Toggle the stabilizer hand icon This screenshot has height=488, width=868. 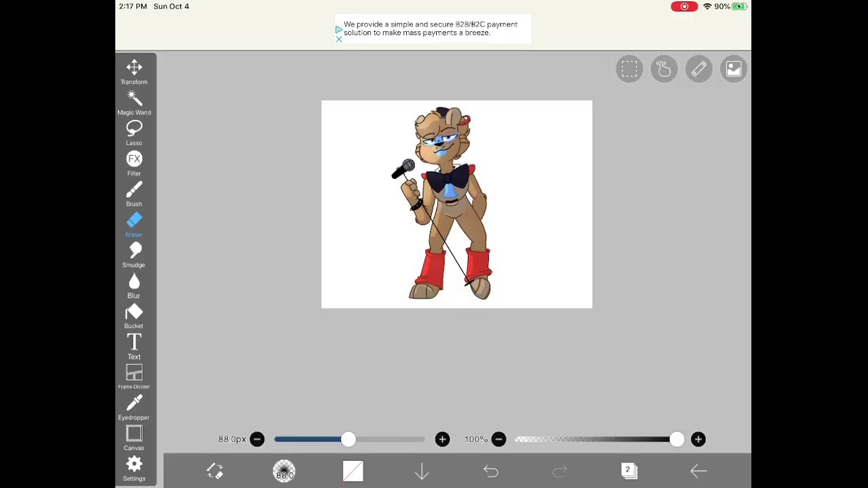(664, 69)
